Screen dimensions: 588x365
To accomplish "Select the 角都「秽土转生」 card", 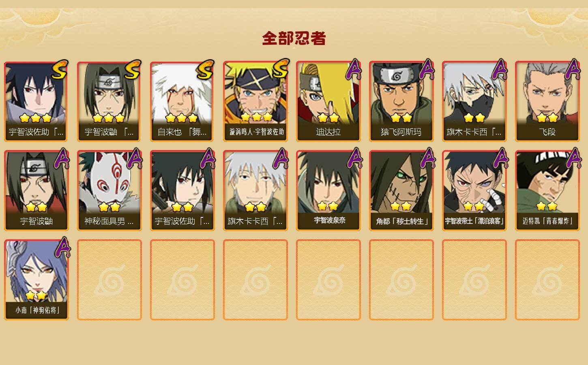I will [401, 191].
